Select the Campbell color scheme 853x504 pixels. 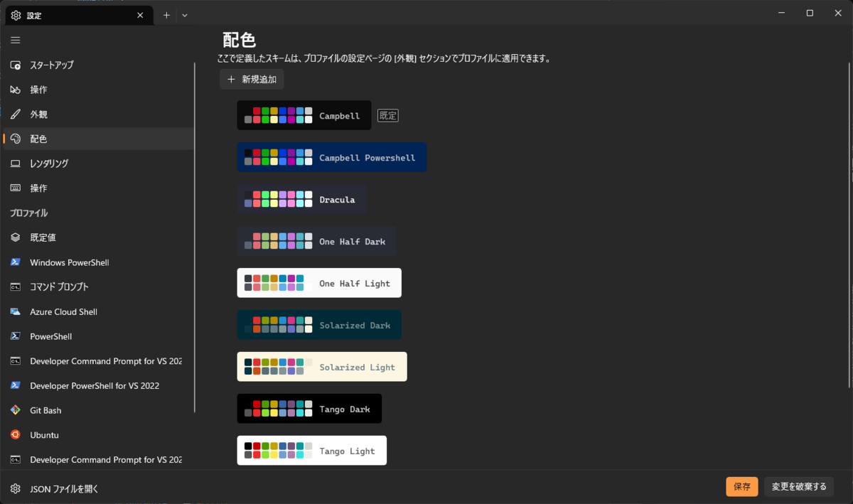click(304, 115)
